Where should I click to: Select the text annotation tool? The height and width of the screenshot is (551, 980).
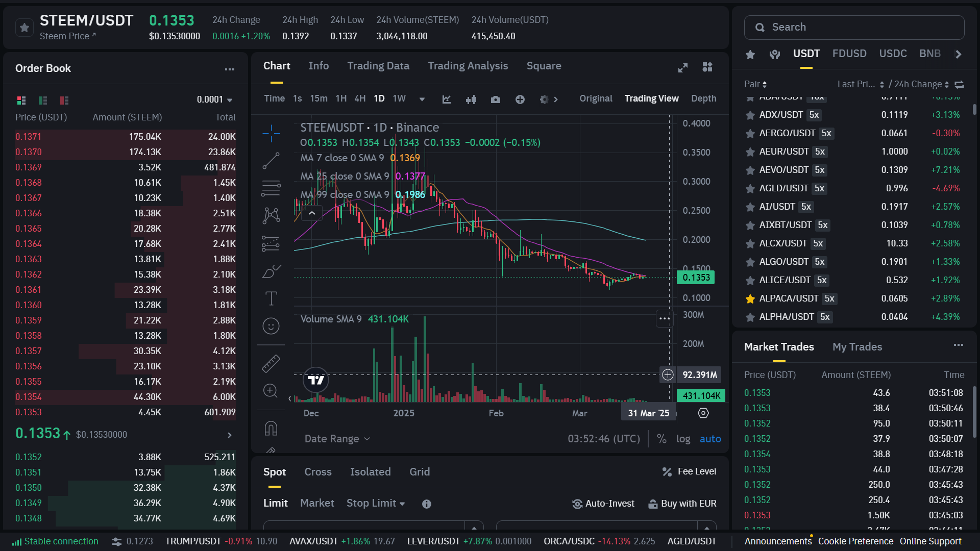(271, 298)
